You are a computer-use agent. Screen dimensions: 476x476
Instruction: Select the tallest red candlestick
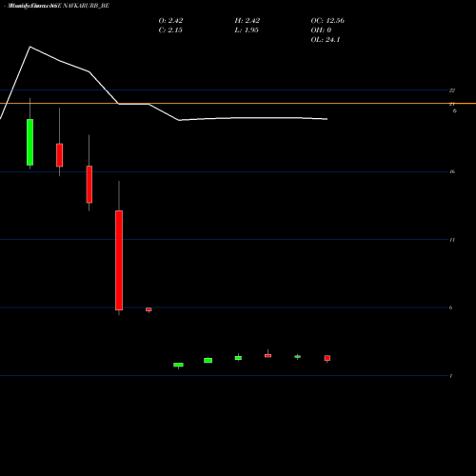pos(119,260)
